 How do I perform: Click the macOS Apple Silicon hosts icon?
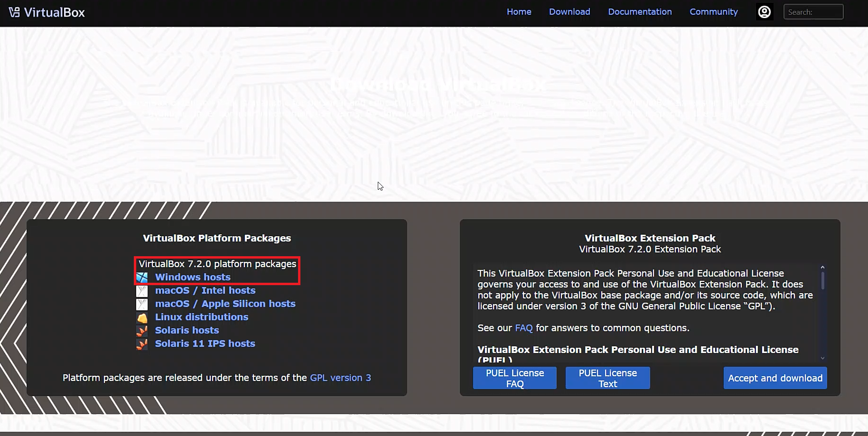142,304
